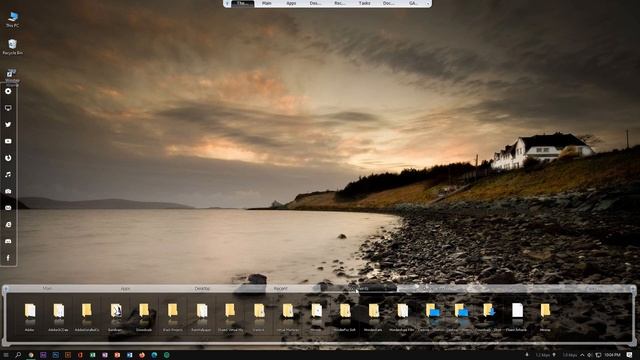The width and height of the screenshot is (640, 360).
Task: Open Facebook from the left sidebar
Action: 8,258
